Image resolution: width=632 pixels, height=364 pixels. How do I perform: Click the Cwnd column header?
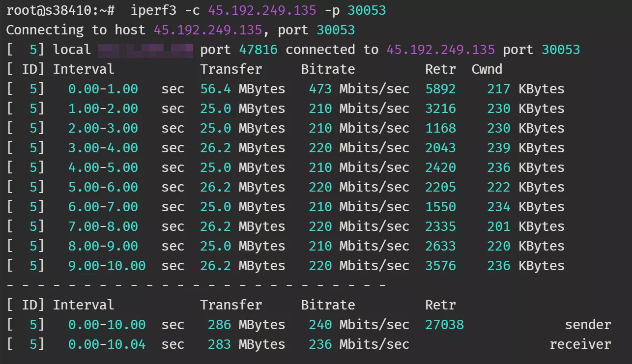click(x=487, y=69)
